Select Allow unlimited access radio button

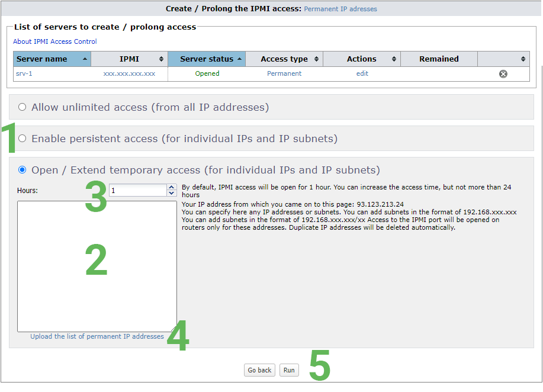tap(22, 107)
